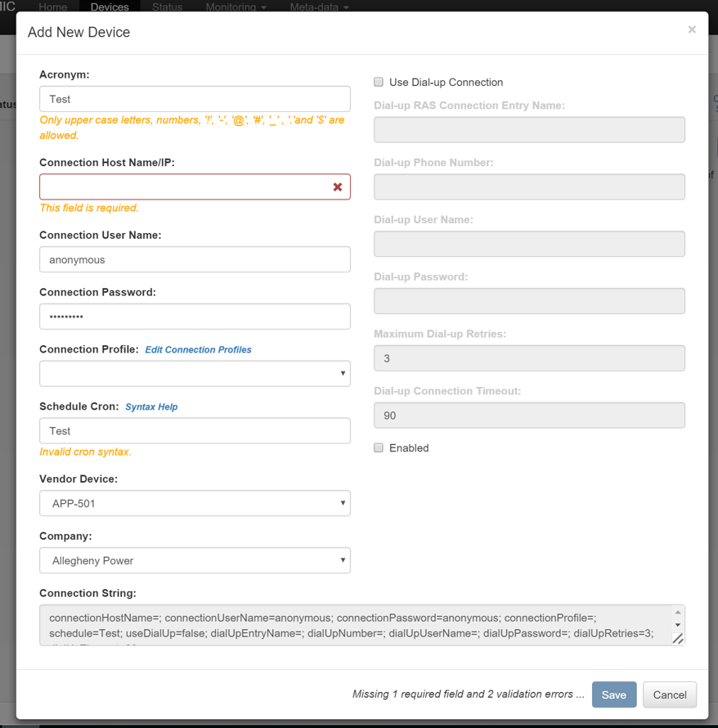
Task: Click the resize handle of Connection String box
Action: pos(677,638)
